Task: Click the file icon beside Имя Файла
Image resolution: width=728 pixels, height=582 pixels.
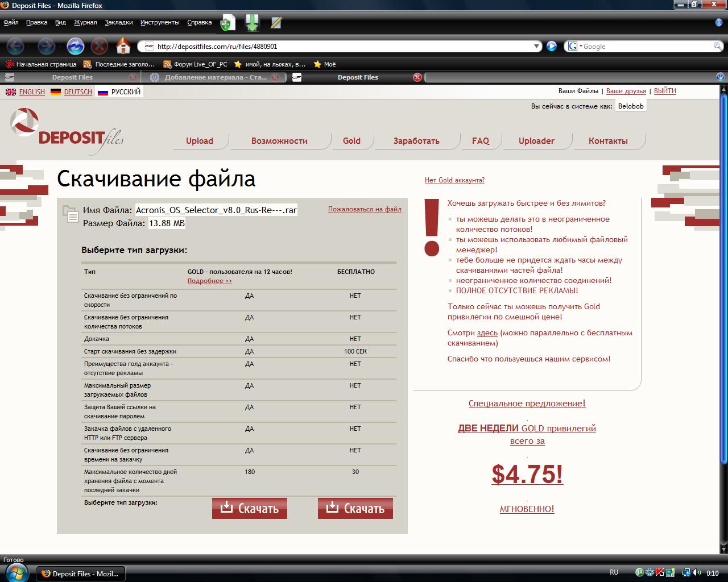Action: coord(71,214)
